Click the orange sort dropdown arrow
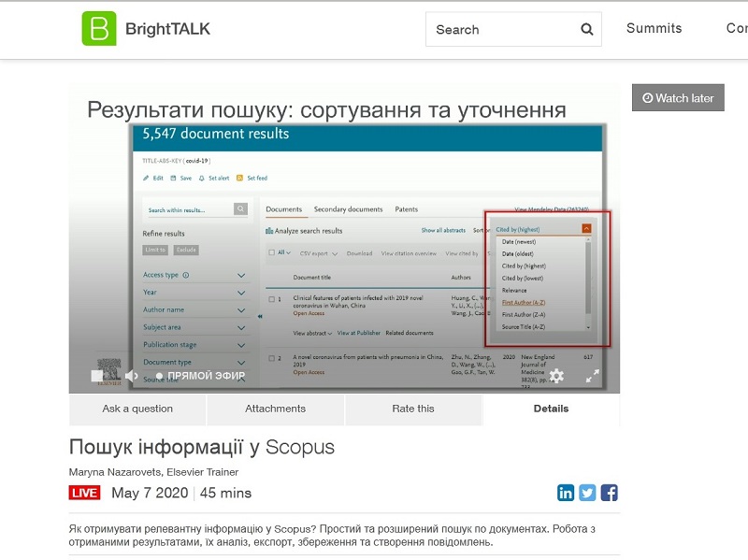The width and height of the screenshot is (748, 560). [x=586, y=228]
